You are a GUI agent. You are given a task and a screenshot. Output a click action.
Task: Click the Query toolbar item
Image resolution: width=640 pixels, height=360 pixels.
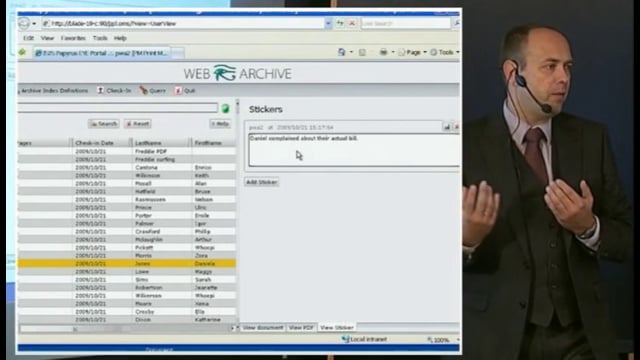click(153, 91)
